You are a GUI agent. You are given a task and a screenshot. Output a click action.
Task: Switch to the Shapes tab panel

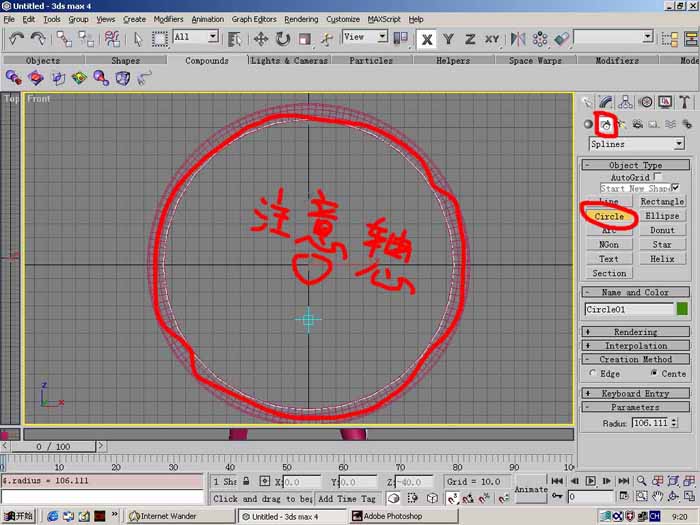pos(125,60)
